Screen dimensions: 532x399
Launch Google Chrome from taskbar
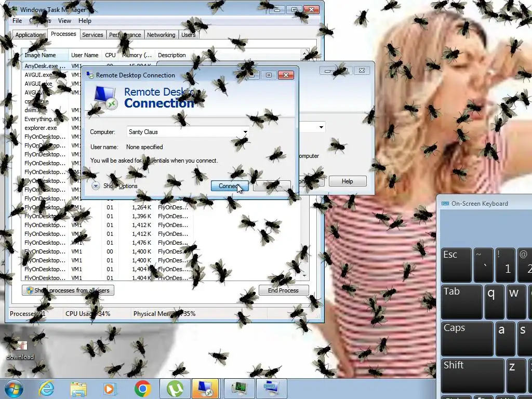tap(142, 389)
